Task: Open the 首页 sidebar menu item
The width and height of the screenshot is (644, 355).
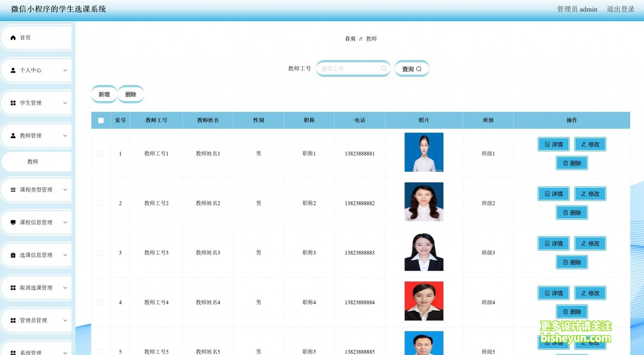Action: coord(36,38)
